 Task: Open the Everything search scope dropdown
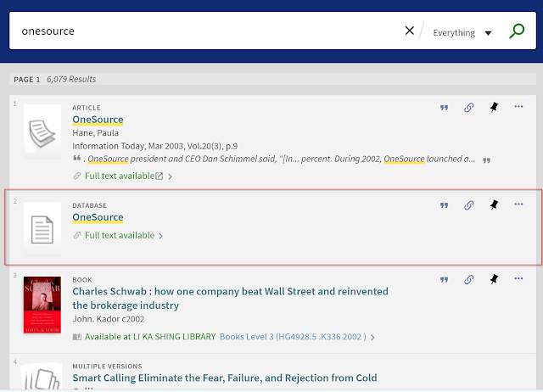(x=462, y=33)
